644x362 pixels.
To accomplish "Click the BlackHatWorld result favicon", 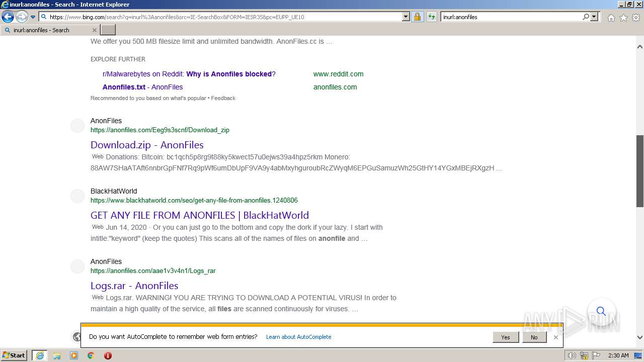I will pos(77,196).
